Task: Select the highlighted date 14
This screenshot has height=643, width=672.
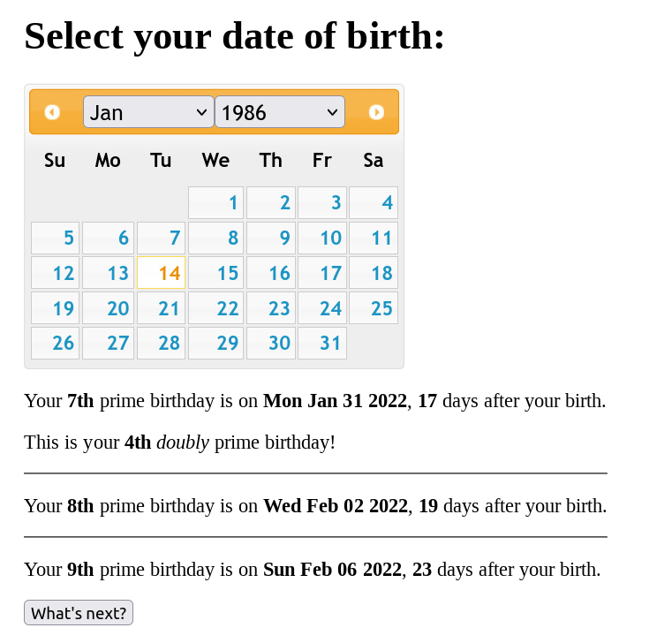Action: point(161,273)
